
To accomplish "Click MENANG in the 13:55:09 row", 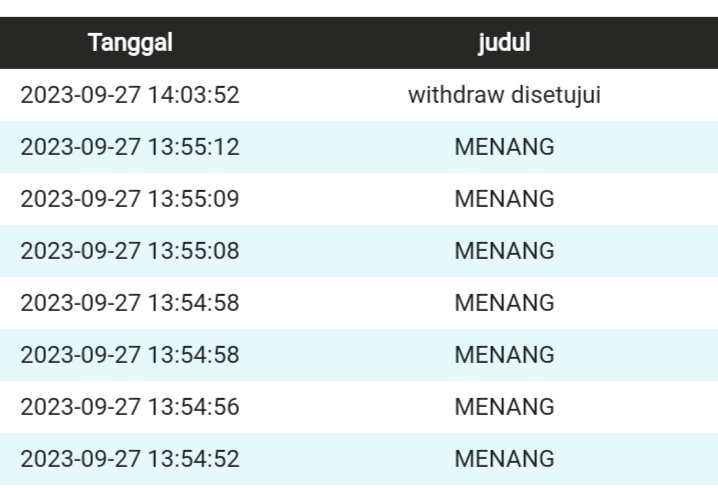I will (x=504, y=199).
